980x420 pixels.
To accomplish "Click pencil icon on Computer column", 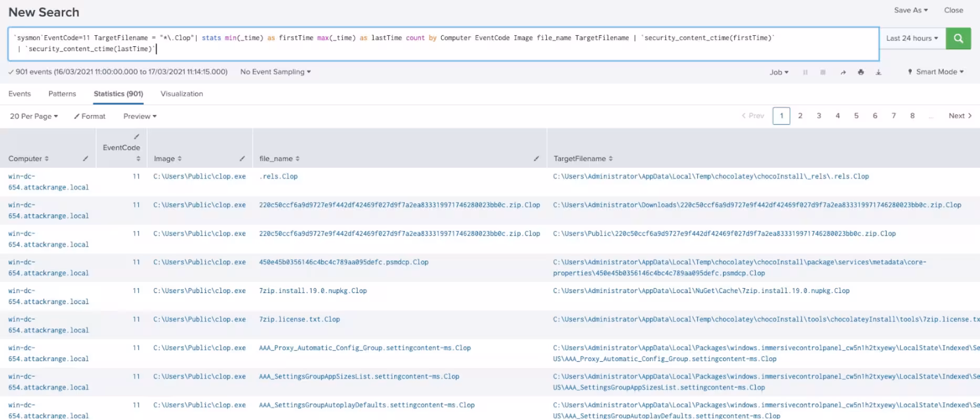I will 85,159.
